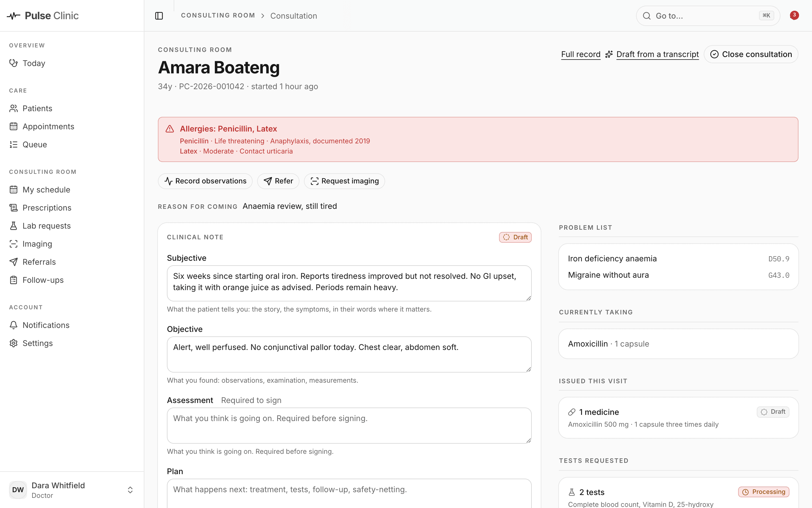Click the gear icon beside Settings
The width and height of the screenshot is (812, 508).
(x=14, y=343)
